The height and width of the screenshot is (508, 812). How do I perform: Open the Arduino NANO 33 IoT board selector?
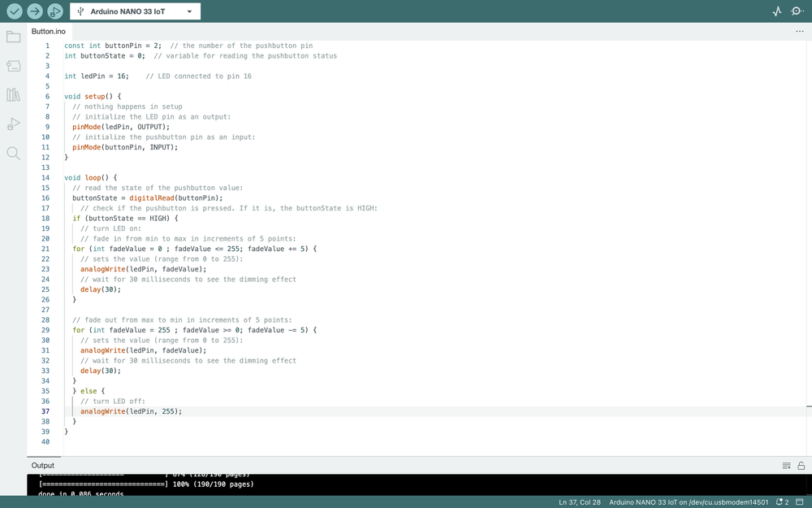point(135,11)
